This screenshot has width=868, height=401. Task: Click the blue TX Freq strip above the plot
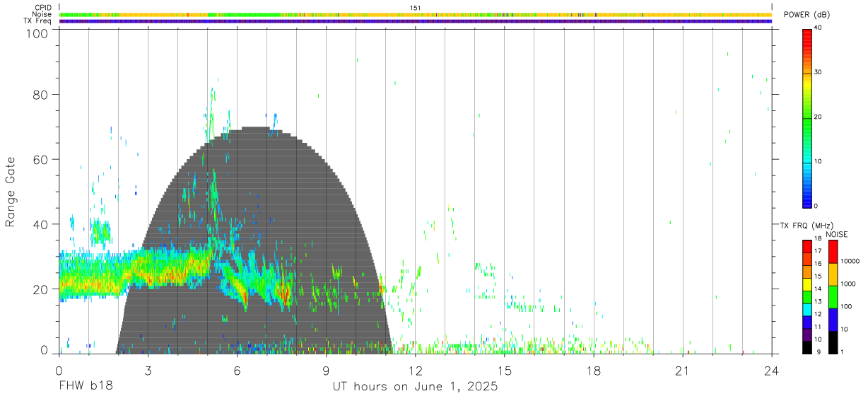[416, 21]
